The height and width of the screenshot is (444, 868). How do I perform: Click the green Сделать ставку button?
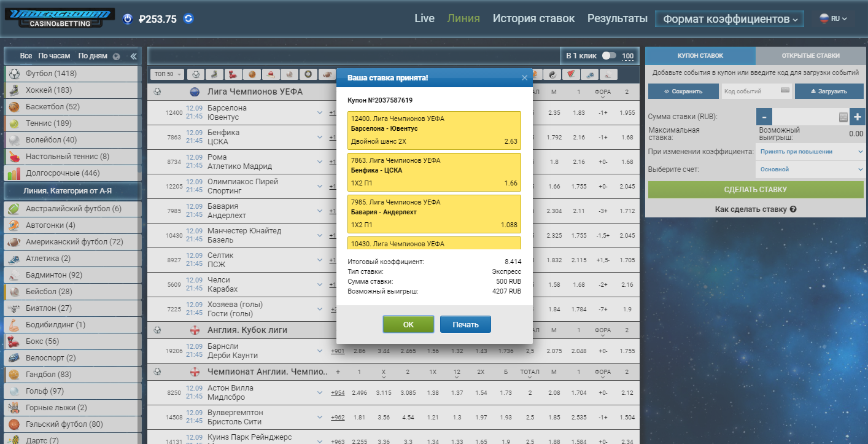pos(756,190)
